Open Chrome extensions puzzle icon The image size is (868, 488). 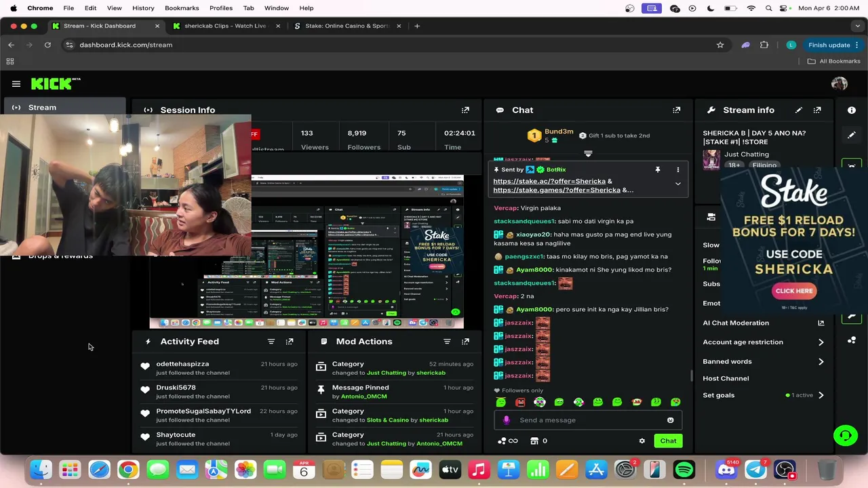coord(764,45)
